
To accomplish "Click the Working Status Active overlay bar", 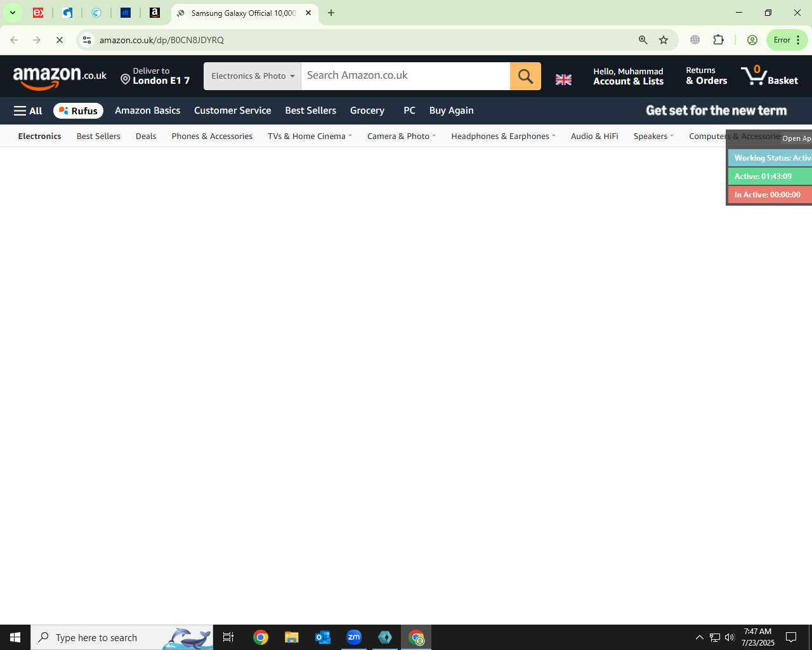I will click(x=770, y=158).
